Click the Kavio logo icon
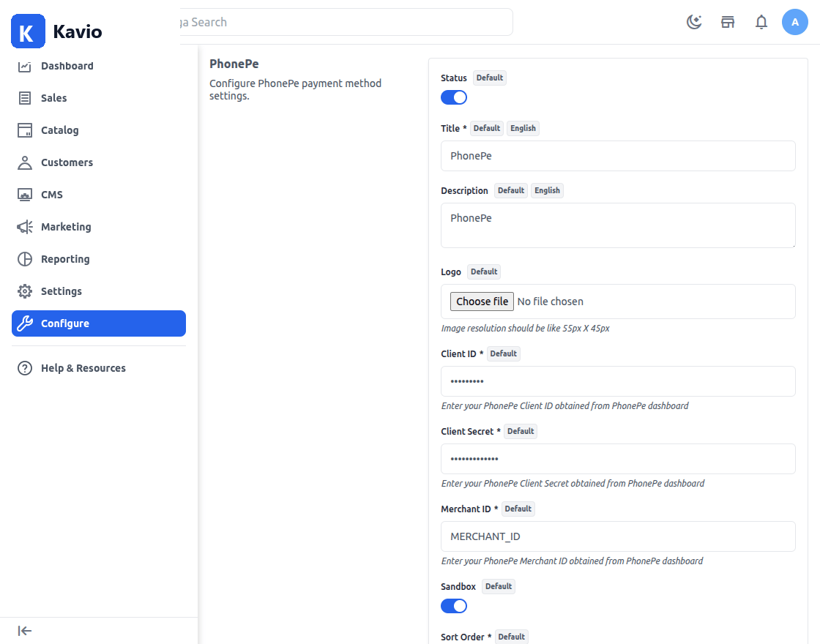The height and width of the screenshot is (644, 820). [29, 31]
